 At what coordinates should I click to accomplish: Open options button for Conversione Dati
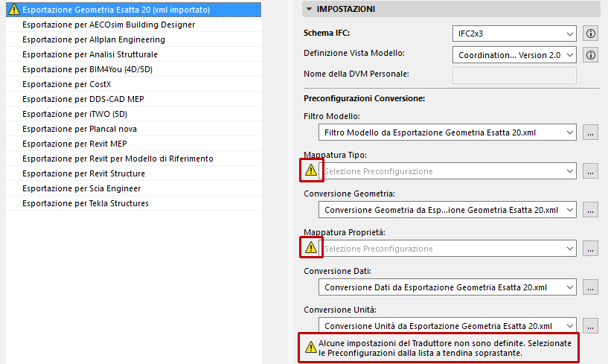click(591, 287)
